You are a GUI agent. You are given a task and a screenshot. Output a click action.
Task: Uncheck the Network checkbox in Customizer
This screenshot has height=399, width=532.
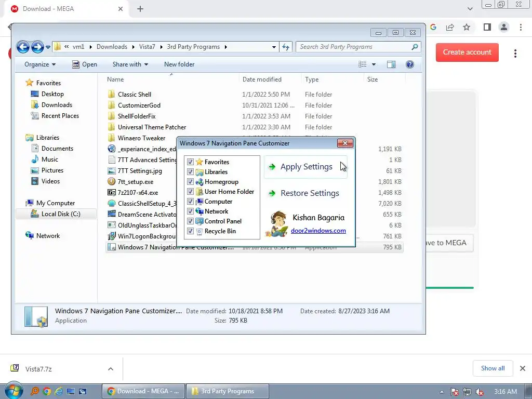(190, 211)
